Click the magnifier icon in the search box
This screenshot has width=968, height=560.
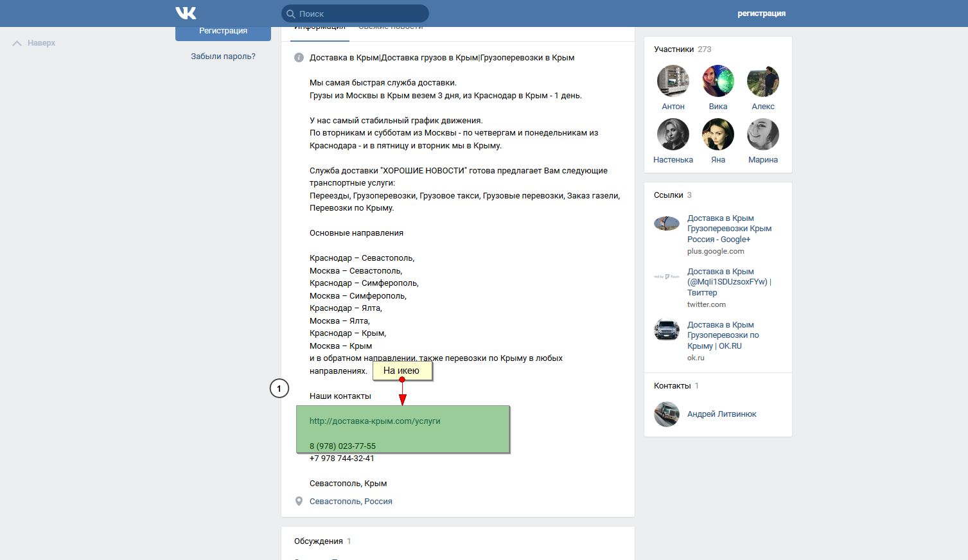pyautogui.click(x=291, y=13)
